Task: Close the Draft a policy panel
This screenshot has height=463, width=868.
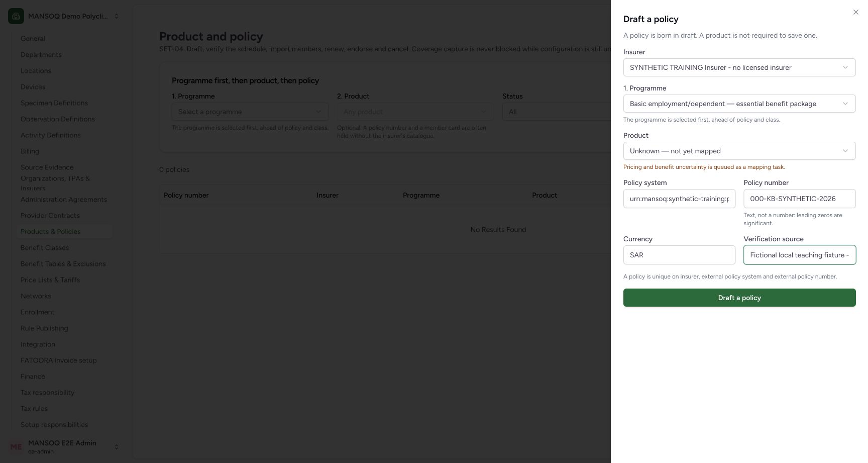Action: (x=855, y=12)
